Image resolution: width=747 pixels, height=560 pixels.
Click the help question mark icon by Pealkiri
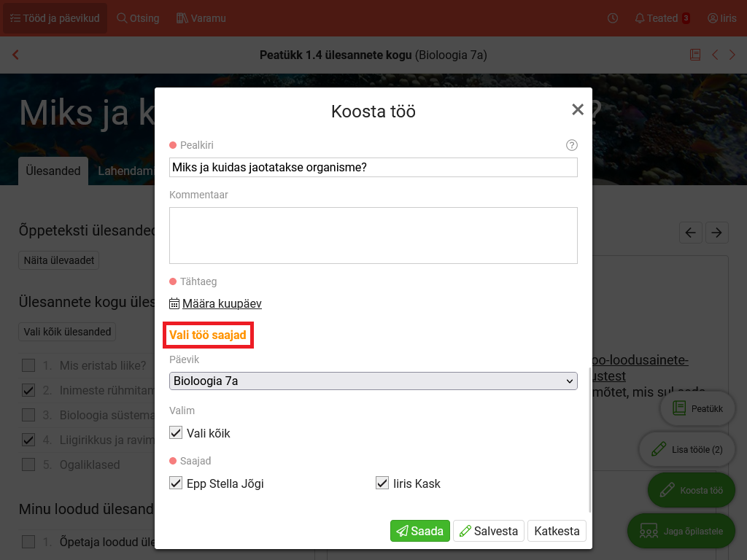tap(572, 145)
